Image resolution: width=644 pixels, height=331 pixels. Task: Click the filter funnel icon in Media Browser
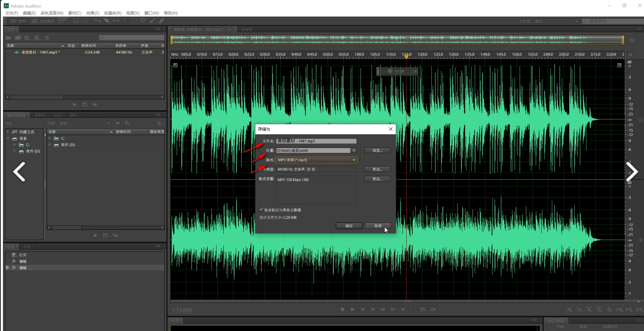coord(159,123)
